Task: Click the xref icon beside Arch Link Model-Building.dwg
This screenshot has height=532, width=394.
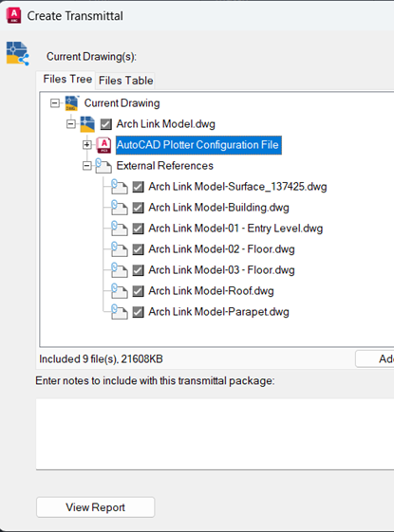Action: click(120, 208)
